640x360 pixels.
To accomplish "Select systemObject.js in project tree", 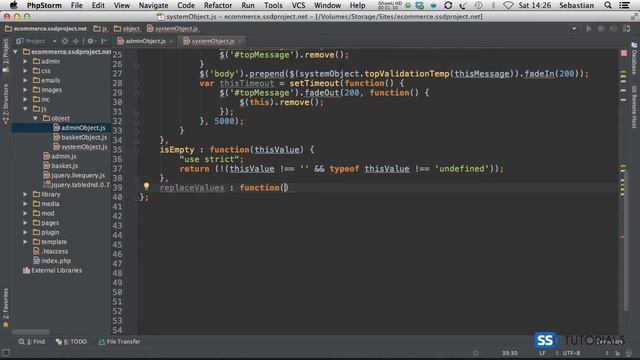I will pos(80,147).
